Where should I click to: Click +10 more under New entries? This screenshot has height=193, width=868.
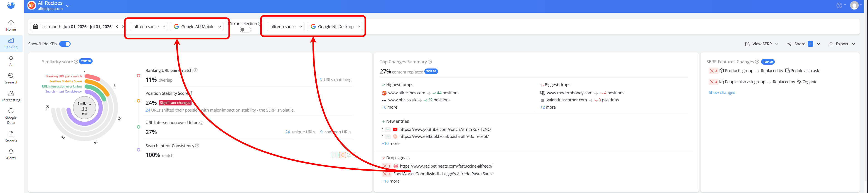point(391,144)
